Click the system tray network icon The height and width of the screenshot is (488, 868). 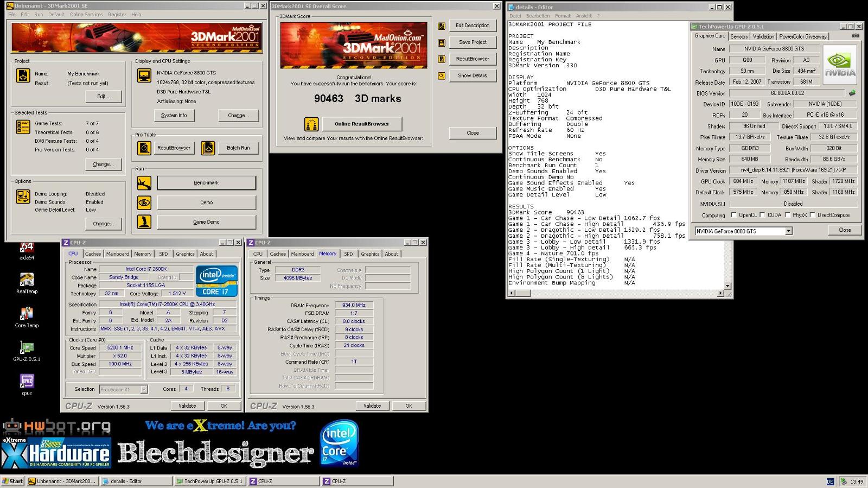point(844,481)
